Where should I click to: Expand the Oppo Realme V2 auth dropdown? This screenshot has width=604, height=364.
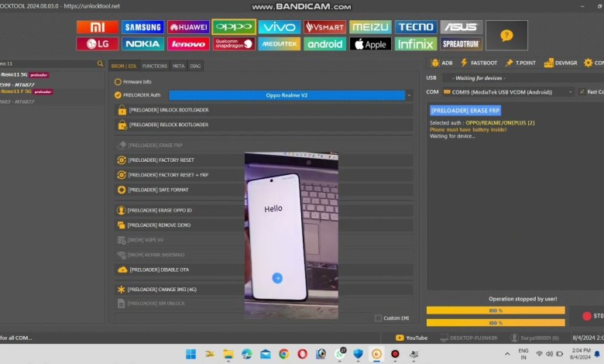[409, 95]
